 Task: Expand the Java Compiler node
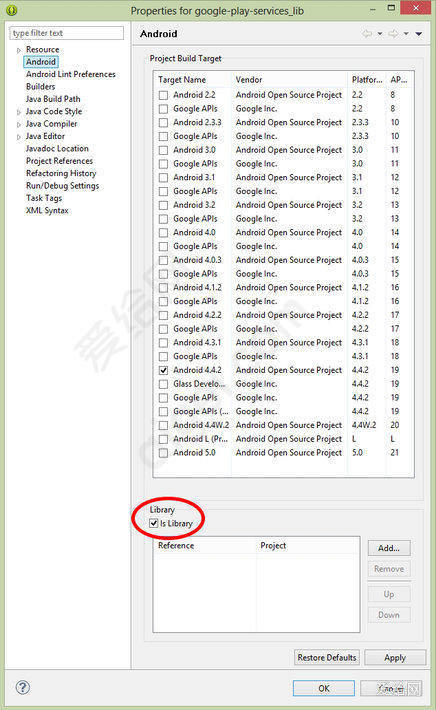pos(19,124)
